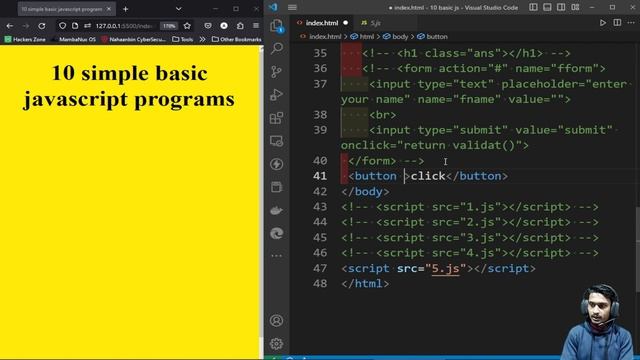The image size is (640, 360).
Task: Open the lightning bolt extension icon
Action: [x=277, y=164]
